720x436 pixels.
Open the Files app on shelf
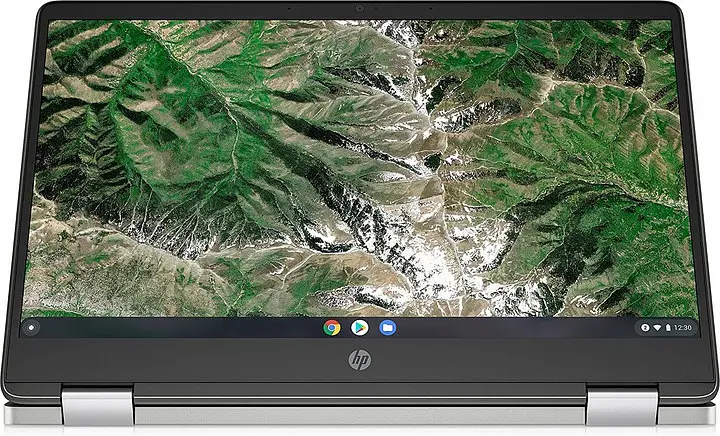pyautogui.click(x=388, y=328)
